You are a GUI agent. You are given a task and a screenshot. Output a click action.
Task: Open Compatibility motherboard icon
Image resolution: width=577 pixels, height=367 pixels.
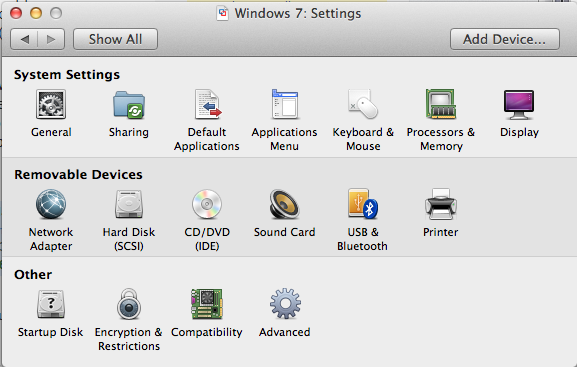(x=207, y=304)
